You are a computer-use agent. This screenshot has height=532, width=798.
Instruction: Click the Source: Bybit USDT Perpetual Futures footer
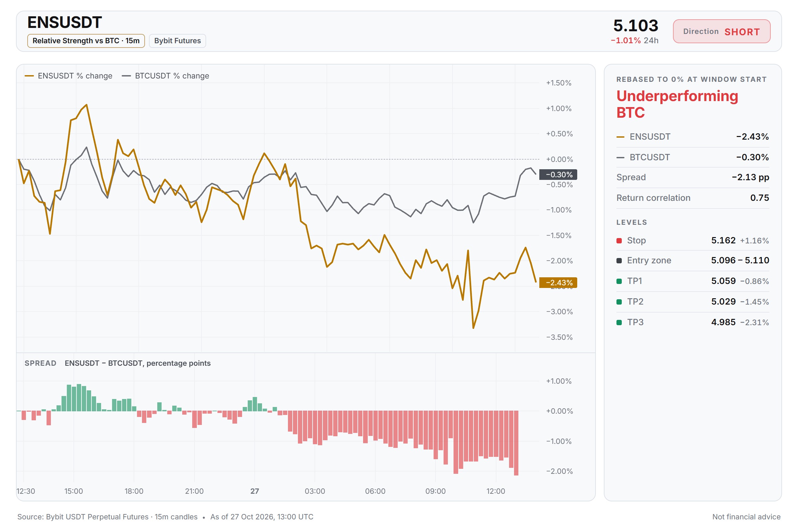point(107,517)
